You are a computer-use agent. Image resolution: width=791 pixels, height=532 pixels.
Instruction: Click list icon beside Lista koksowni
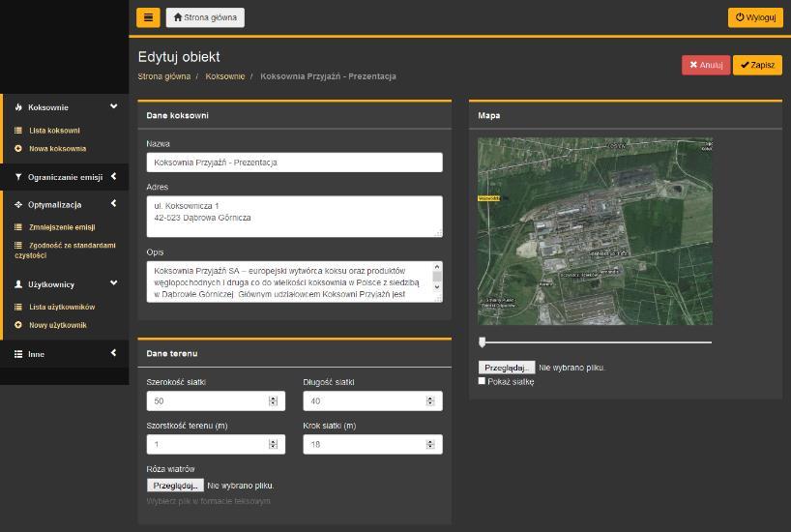coord(18,131)
